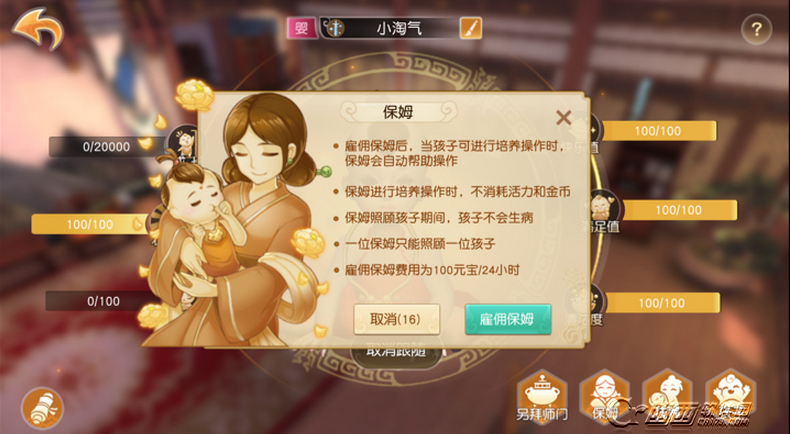The height and width of the screenshot is (434, 790).
Task: Tap the pink 婴 stage badge
Action: pos(301,28)
